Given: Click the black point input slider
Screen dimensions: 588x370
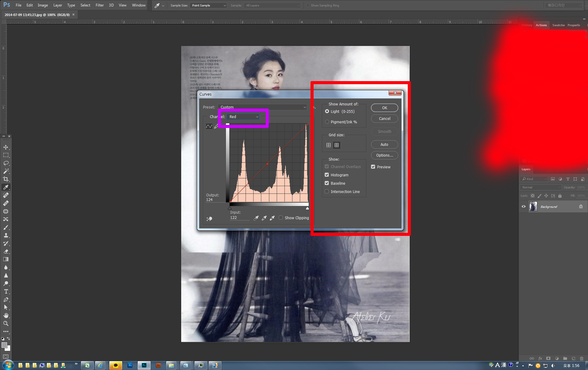Looking at the screenshot, I should coord(230,208).
